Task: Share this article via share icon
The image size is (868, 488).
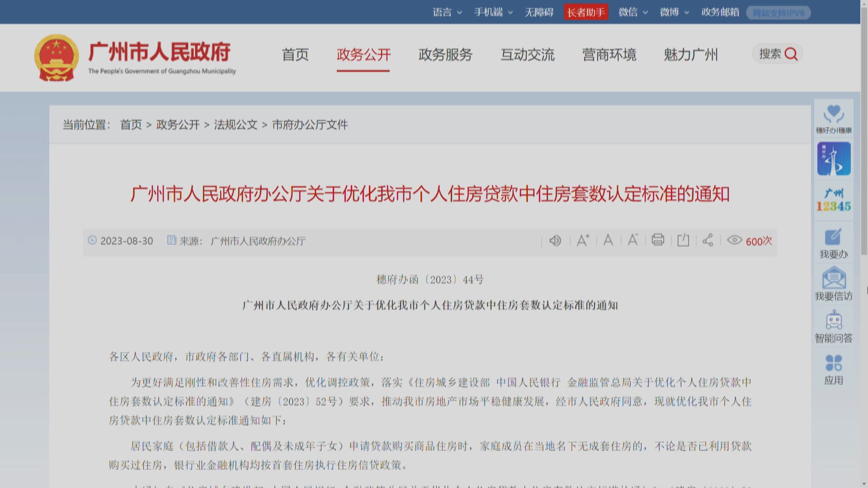Action: [707, 240]
